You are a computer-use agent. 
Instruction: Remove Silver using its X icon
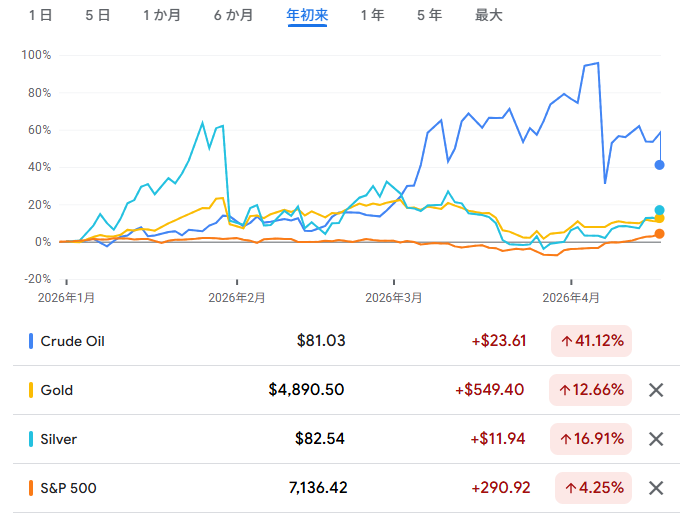point(656,439)
